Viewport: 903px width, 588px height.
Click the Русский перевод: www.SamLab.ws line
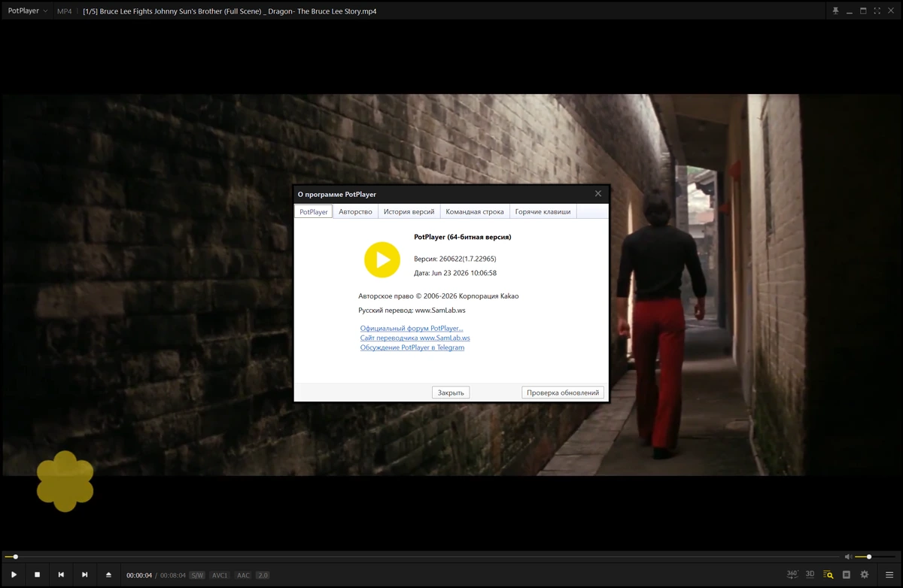(x=412, y=311)
